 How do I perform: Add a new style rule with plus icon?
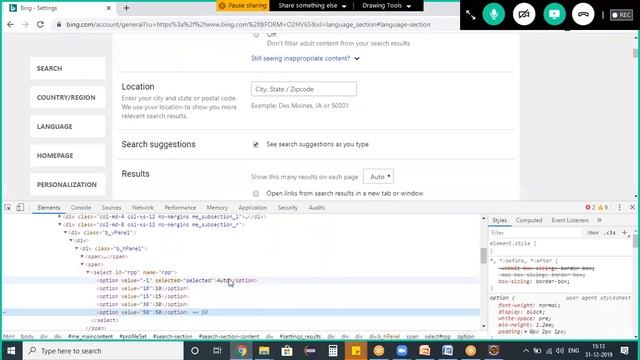tap(624, 233)
